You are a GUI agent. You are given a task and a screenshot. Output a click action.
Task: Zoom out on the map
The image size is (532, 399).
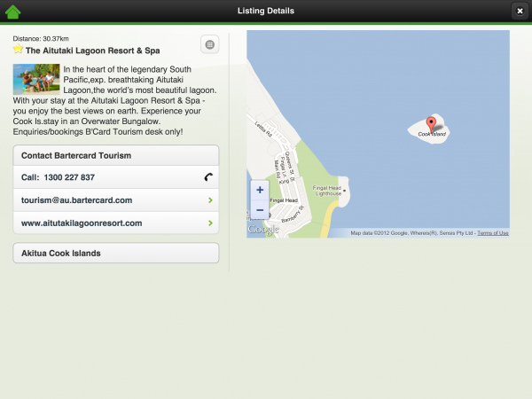[260, 209]
